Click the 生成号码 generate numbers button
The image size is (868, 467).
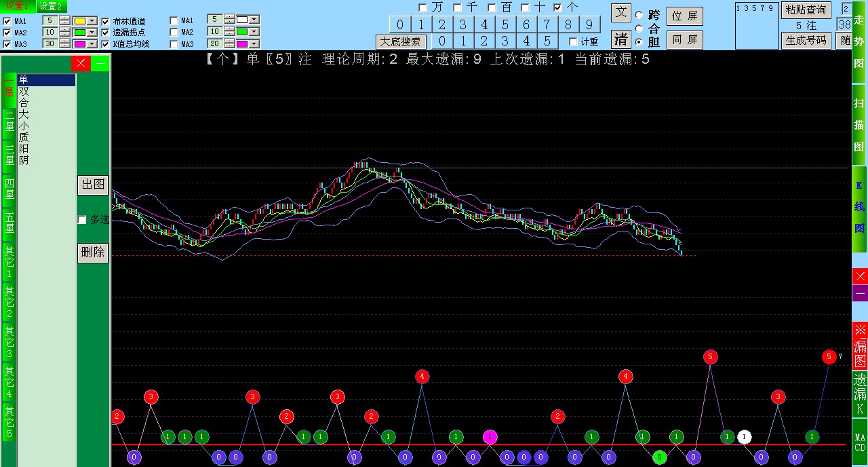coord(806,40)
